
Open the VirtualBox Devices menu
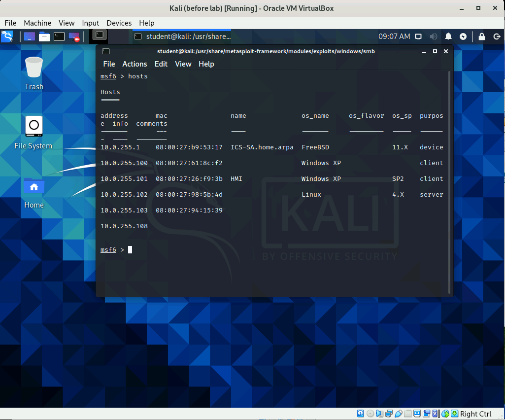[x=119, y=23]
